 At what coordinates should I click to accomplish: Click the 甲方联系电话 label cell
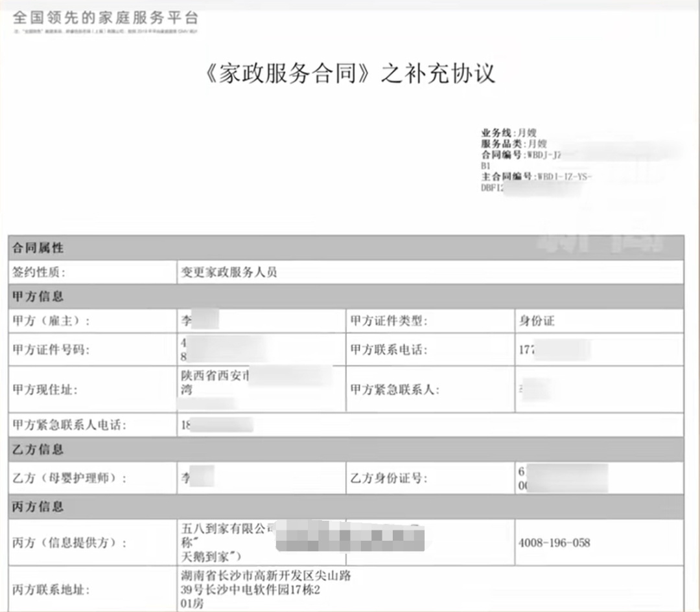tap(430, 350)
